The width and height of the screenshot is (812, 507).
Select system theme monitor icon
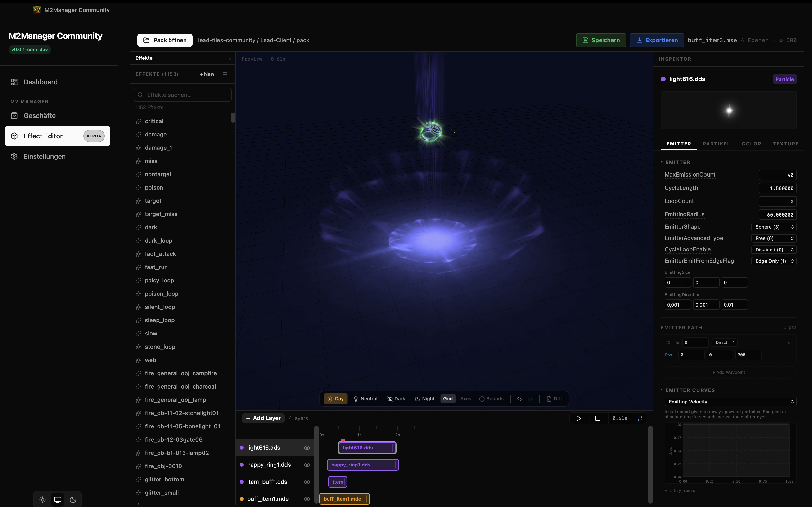pos(58,500)
